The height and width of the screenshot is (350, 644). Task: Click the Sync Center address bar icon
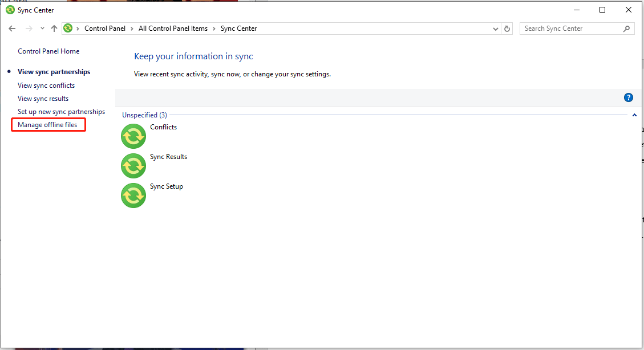click(68, 29)
